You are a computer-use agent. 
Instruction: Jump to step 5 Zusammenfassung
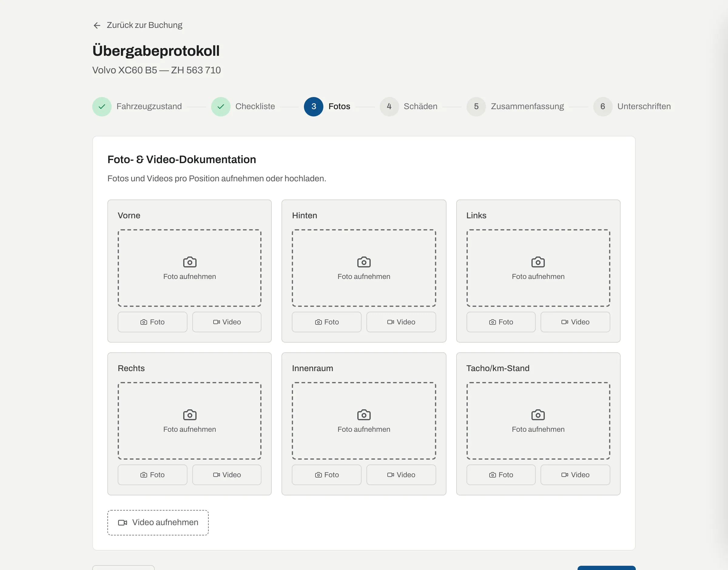click(x=515, y=106)
